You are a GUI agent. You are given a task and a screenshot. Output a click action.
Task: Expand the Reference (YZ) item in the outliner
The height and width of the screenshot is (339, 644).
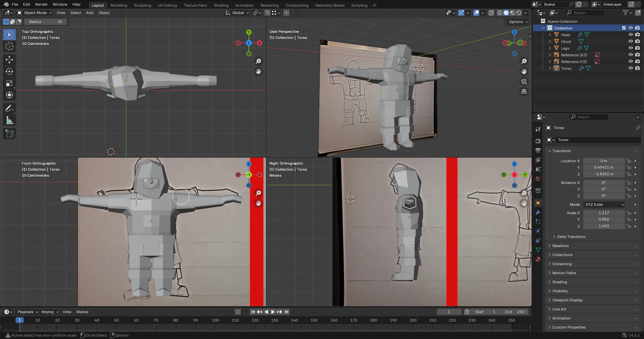[550, 61]
